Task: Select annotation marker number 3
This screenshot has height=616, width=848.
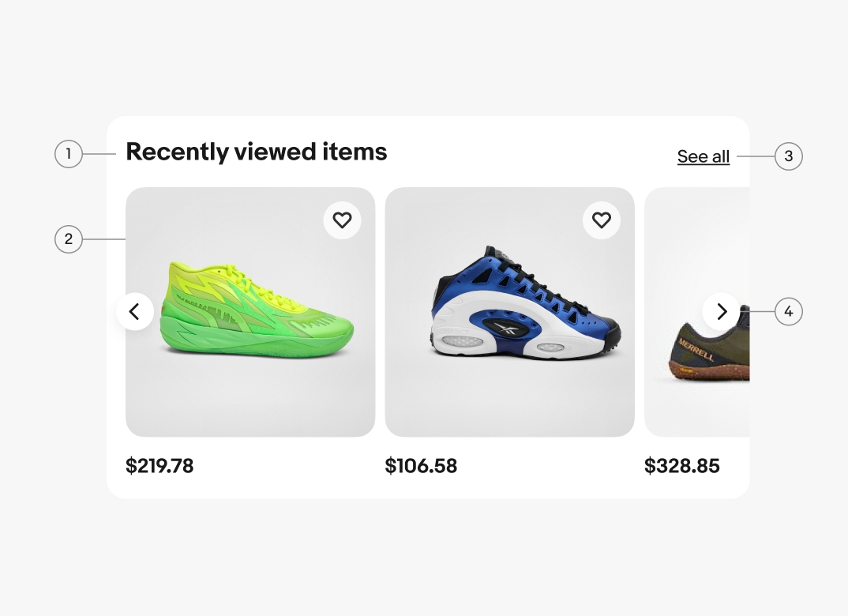Action: [788, 156]
